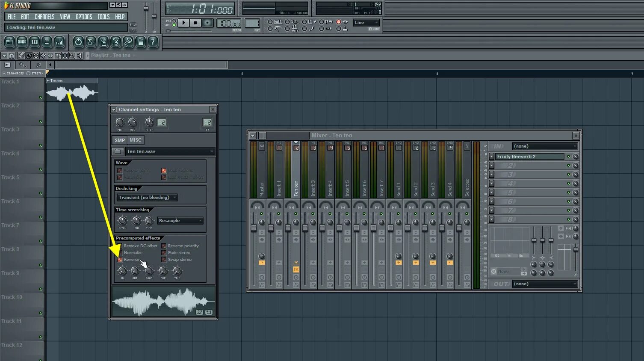Click the playlist automation clips tab icon

(x=23, y=65)
